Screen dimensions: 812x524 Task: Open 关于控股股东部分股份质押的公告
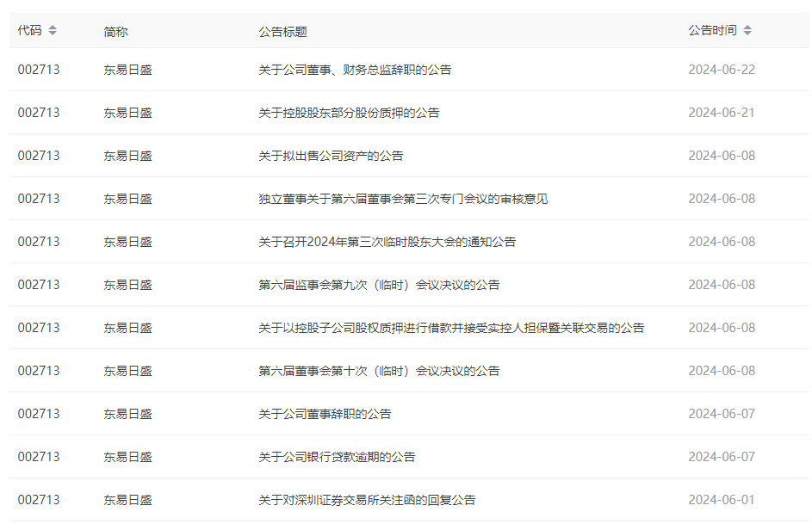(349, 113)
